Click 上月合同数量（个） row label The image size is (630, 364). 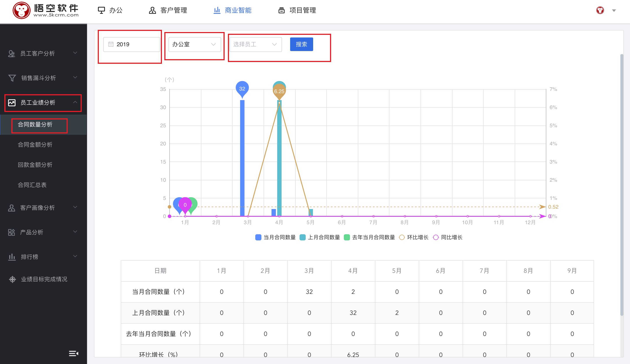[159, 313]
